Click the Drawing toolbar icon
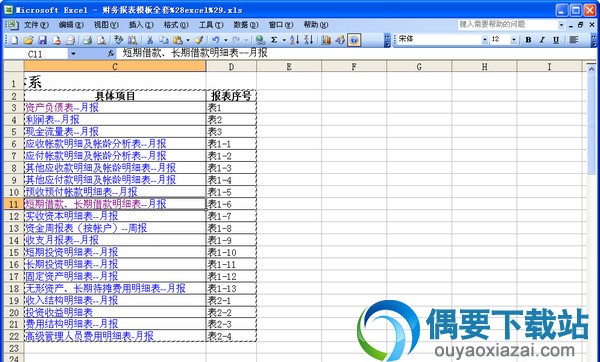The image size is (600, 362). pos(340,40)
